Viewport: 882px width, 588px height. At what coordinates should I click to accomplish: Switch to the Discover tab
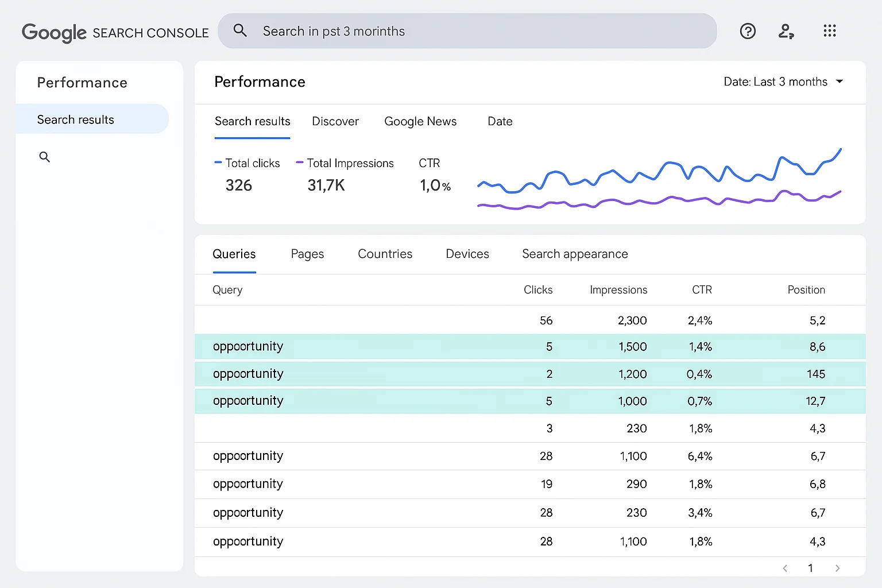[x=335, y=121]
